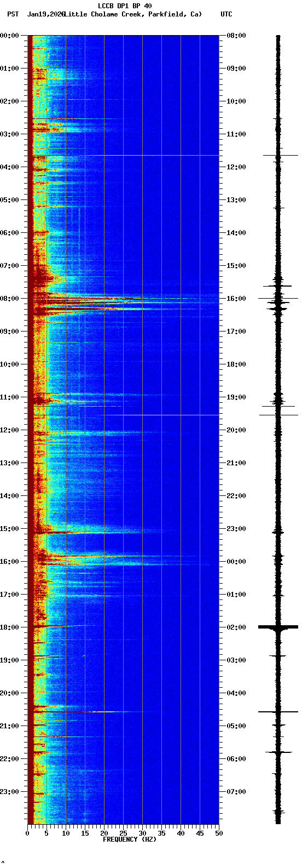The width and height of the screenshot is (302, 868).
Task: Click the '00:00' PST time label
Action: (9, 36)
